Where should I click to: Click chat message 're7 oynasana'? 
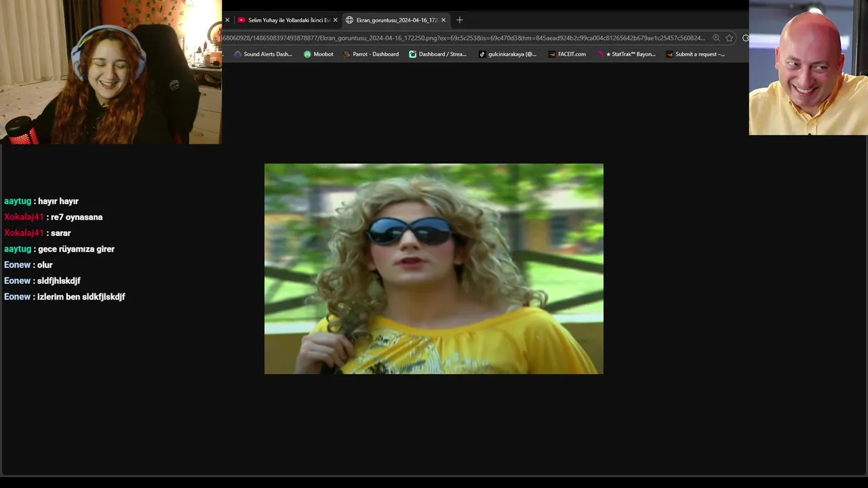click(x=77, y=217)
